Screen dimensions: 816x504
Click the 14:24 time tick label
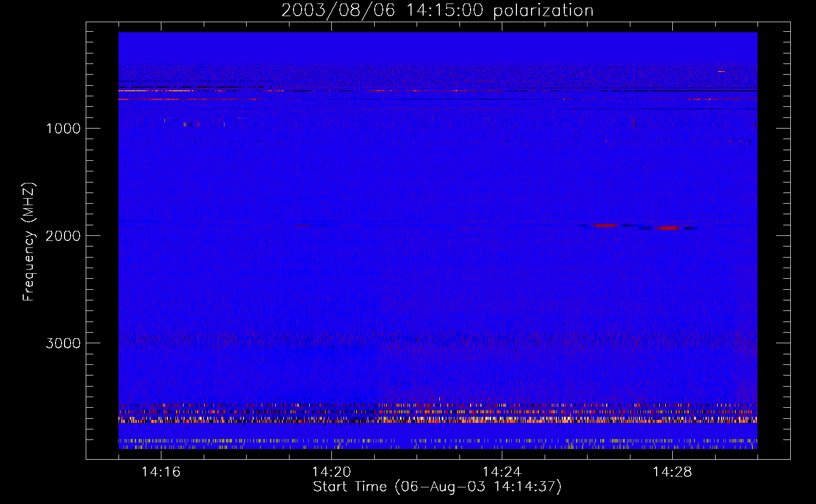click(502, 472)
